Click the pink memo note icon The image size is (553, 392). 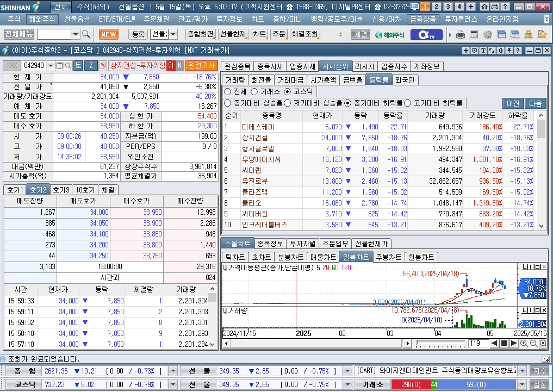(x=103, y=66)
